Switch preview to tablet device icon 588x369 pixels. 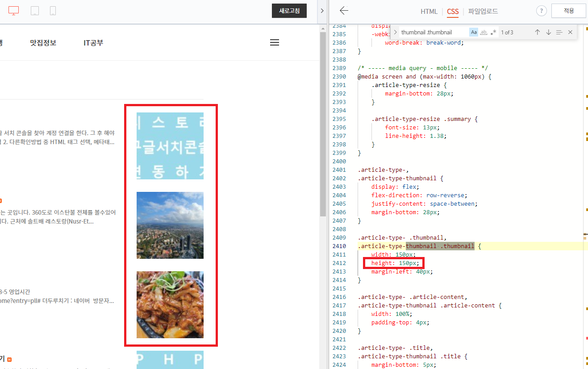(x=35, y=11)
